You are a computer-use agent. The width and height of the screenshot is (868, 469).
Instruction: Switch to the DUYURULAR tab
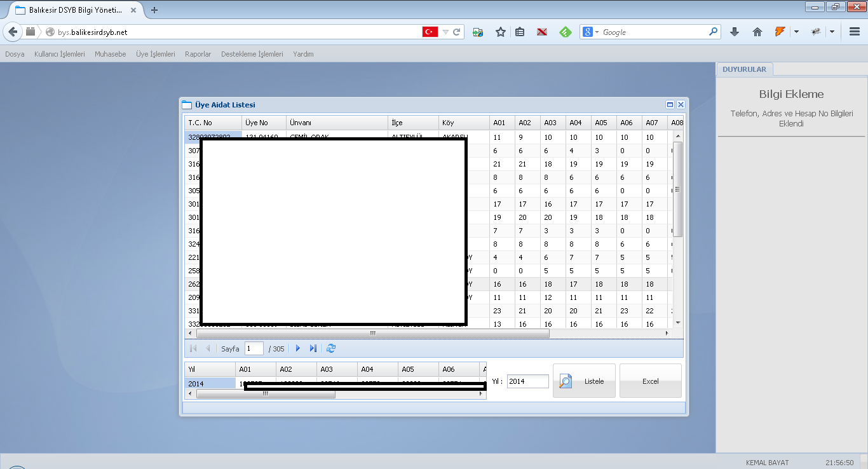[744, 69]
